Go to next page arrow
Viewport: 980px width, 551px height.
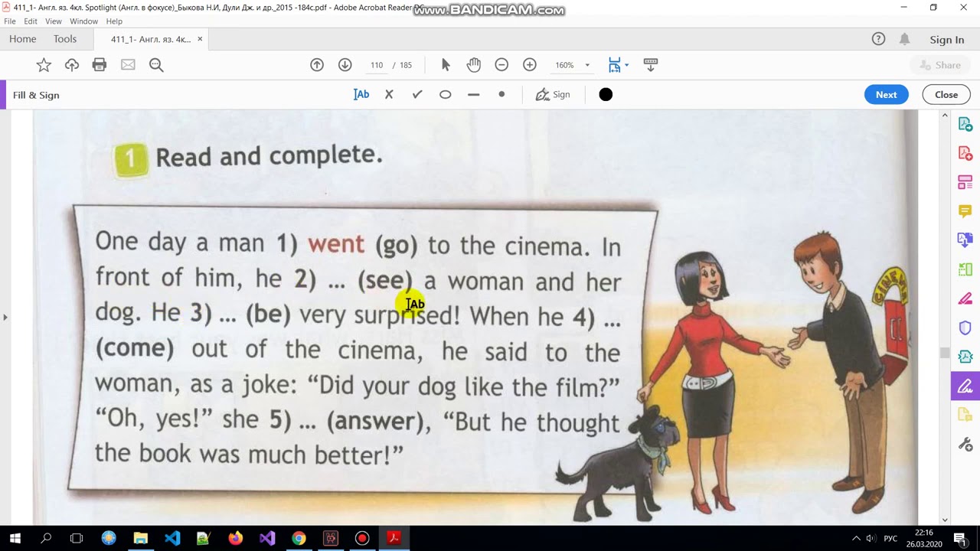click(345, 65)
